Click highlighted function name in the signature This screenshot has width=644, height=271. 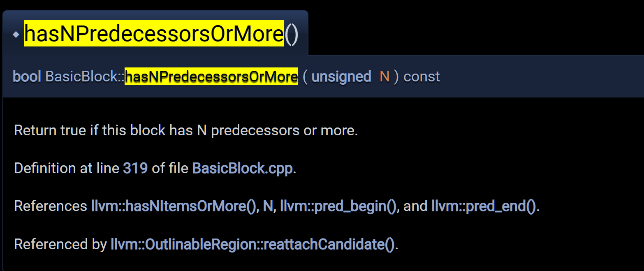(x=211, y=76)
